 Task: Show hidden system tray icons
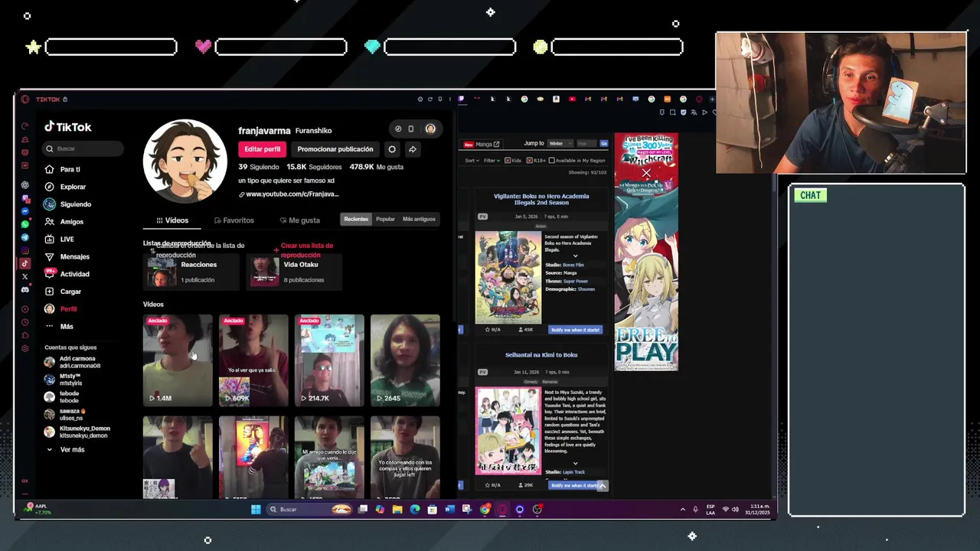(683, 509)
